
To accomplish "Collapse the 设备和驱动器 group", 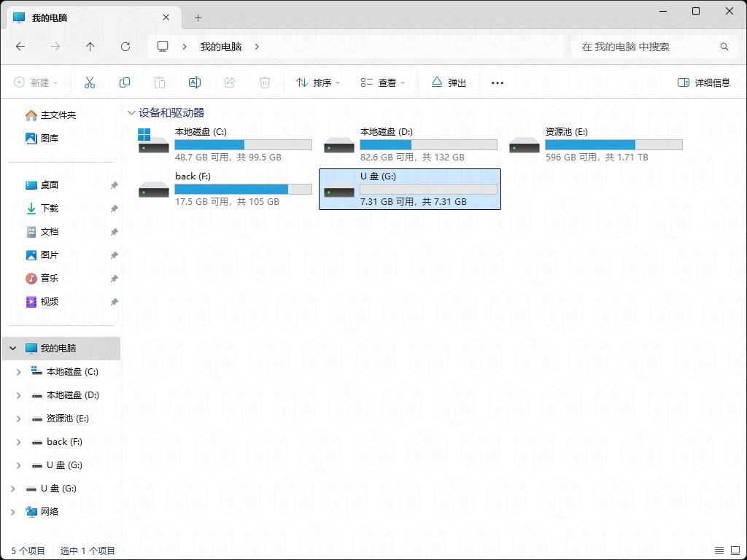I will click(131, 113).
